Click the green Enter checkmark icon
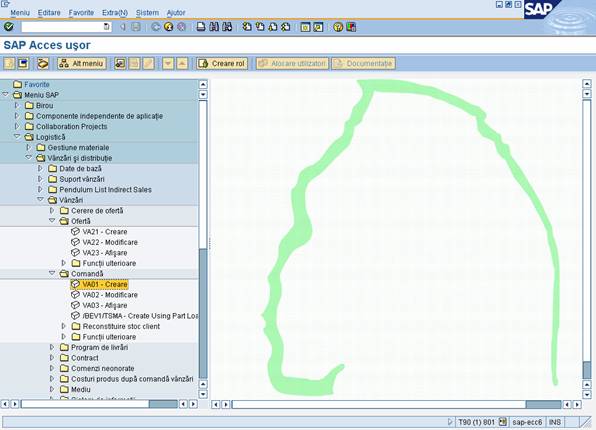The height and width of the screenshot is (430, 596). click(x=9, y=27)
